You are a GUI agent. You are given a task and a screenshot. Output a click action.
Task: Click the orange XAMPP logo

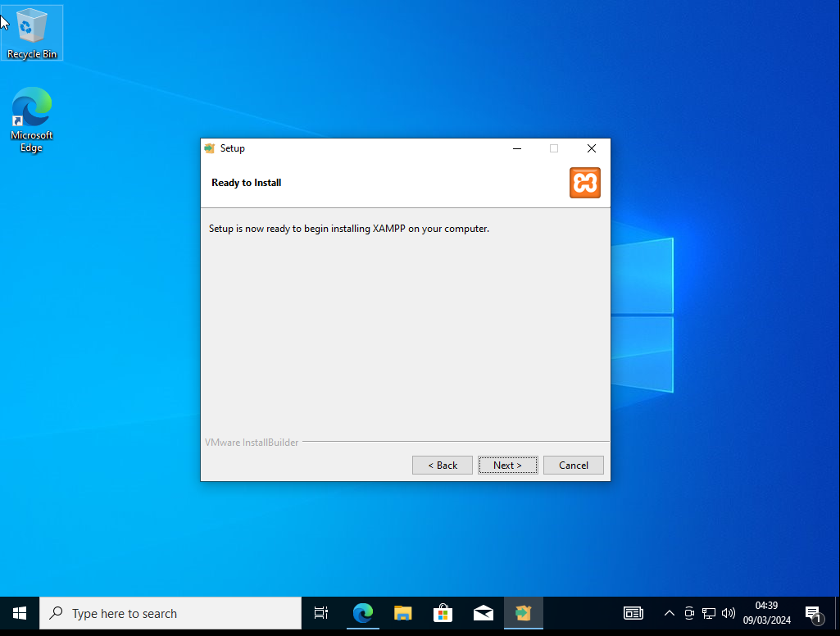pyautogui.click(x=584, y=183)
